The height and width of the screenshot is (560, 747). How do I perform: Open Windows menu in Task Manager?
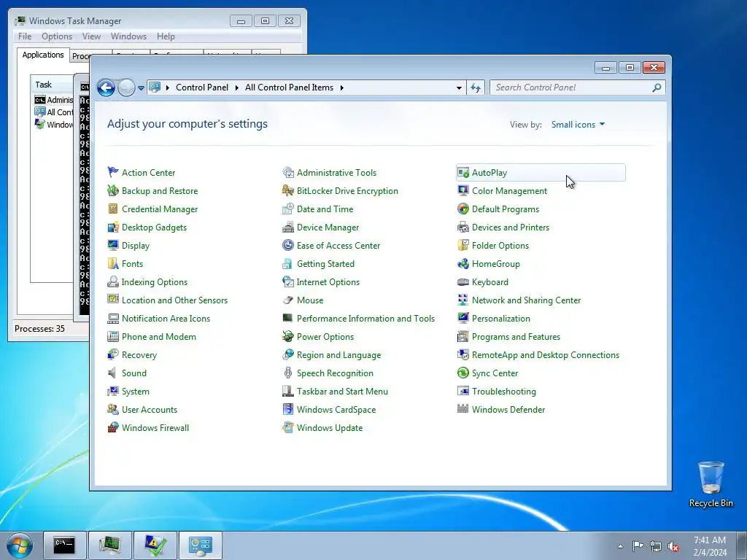coord(128,36)
